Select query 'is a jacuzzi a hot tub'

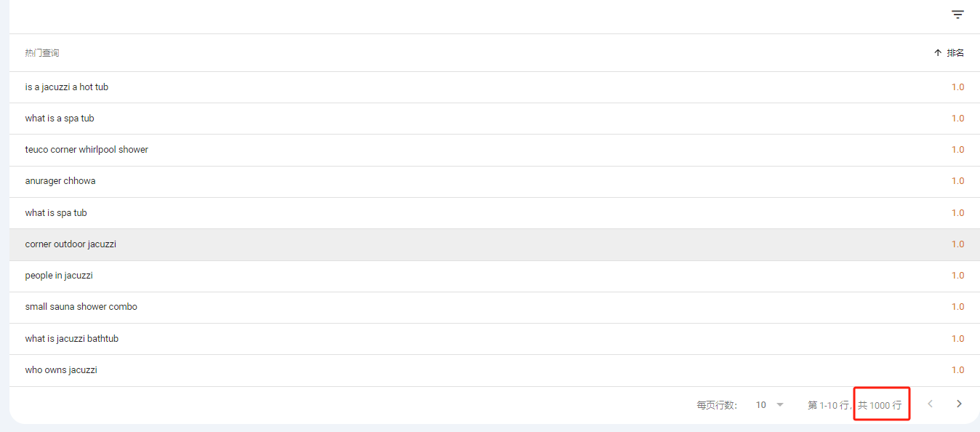pyautogui.click(x=494, y=87)
